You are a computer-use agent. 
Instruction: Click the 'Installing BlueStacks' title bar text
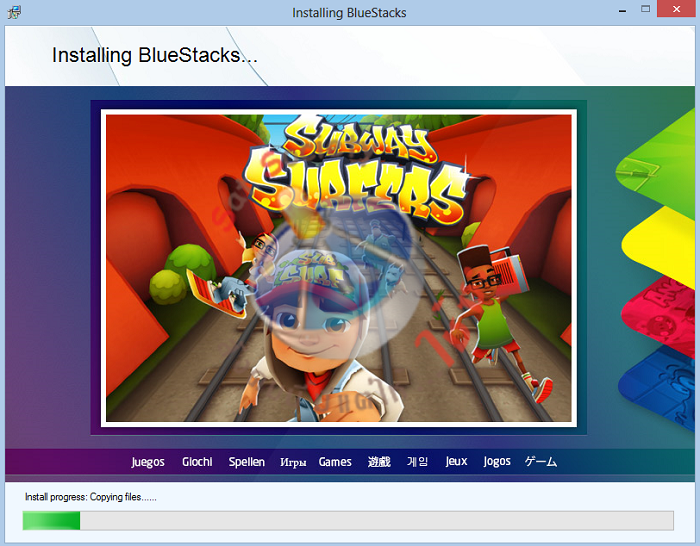[x=349, y=13]
